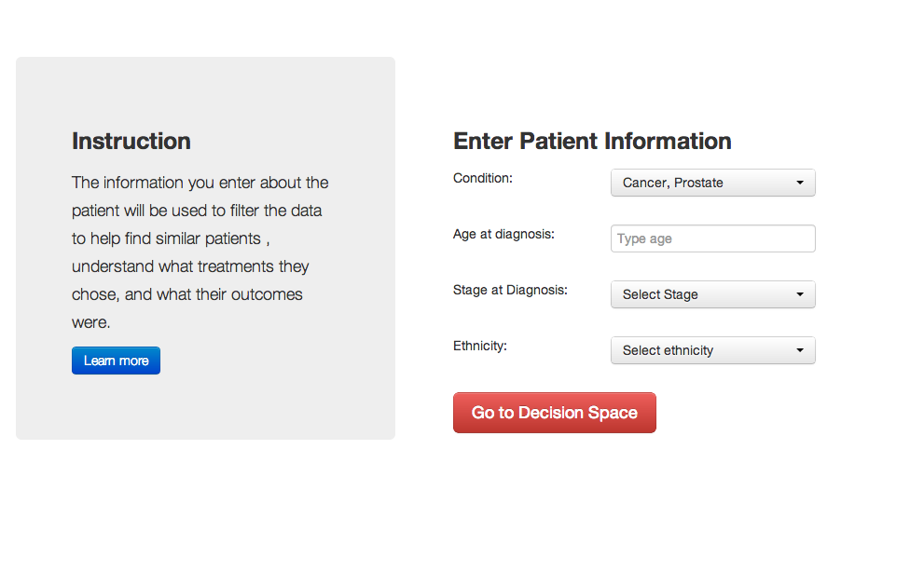This screenshot has width=924, height=572.
Task: Click the Condition field label
Action: click(x=483, y=179)
